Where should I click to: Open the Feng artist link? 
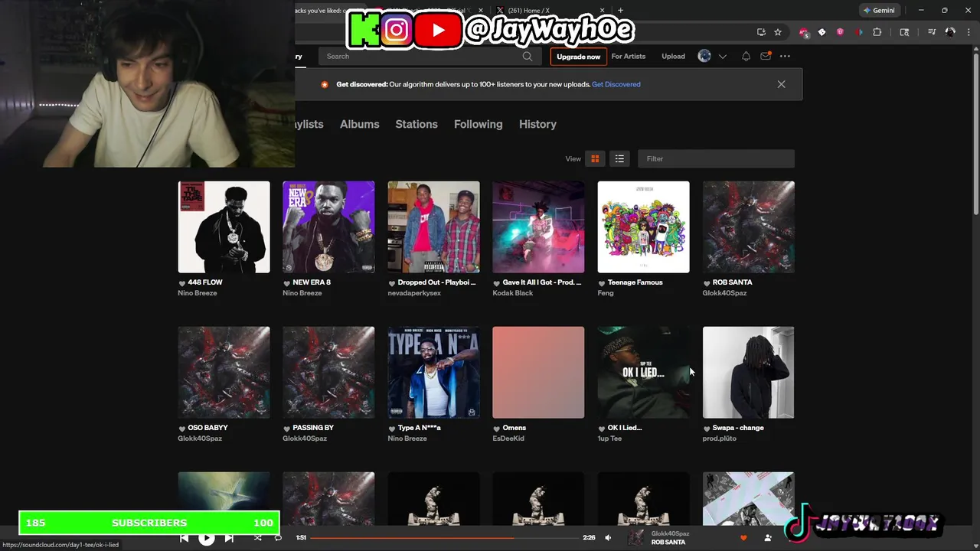click(x=606, y=293)
